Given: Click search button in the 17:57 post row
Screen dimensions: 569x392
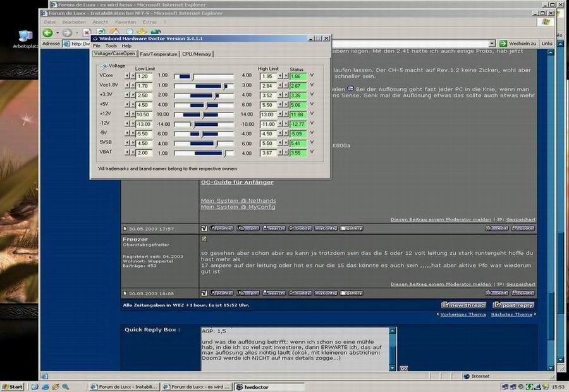Looking at the screenshot, I should [x=274, y=228].
